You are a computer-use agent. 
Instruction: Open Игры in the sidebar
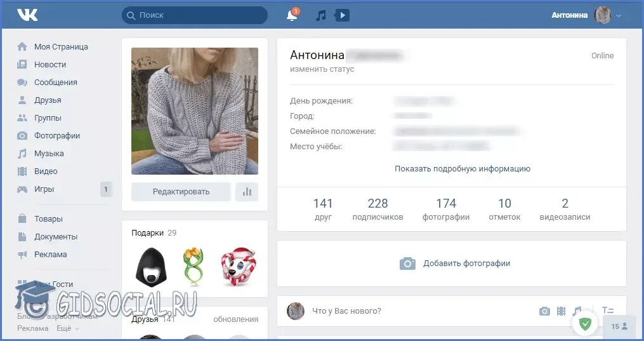pos(44,189)
